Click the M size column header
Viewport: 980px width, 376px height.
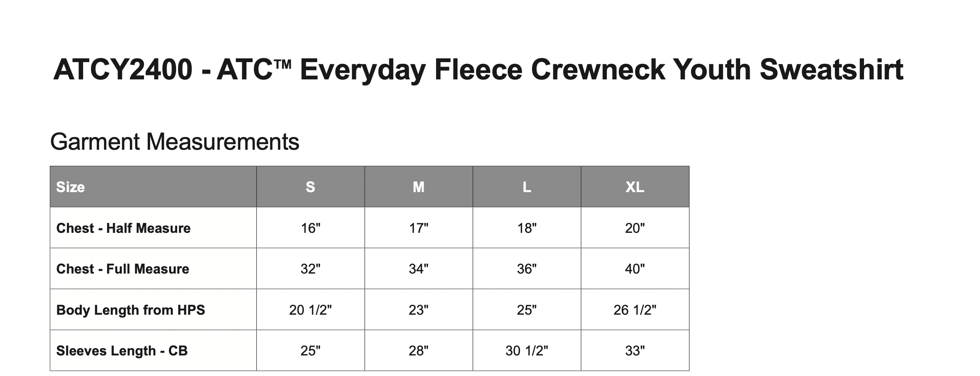418,187
